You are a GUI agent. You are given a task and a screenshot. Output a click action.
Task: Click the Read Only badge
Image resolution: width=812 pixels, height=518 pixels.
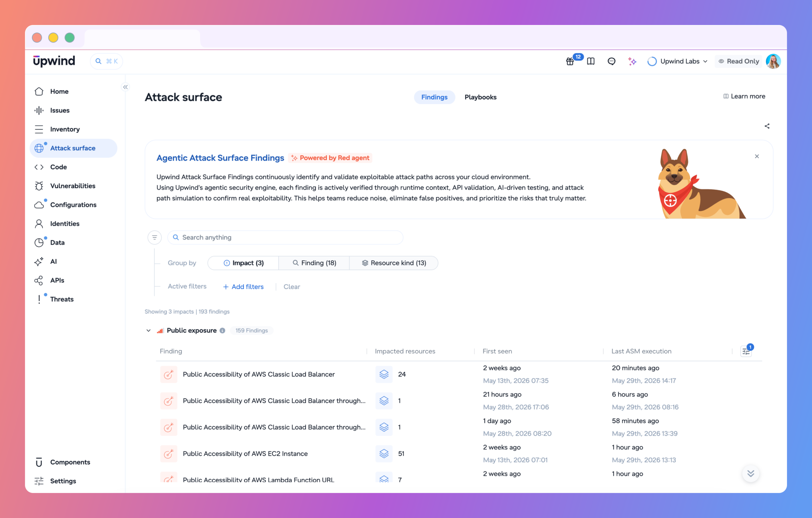[738, 61]
